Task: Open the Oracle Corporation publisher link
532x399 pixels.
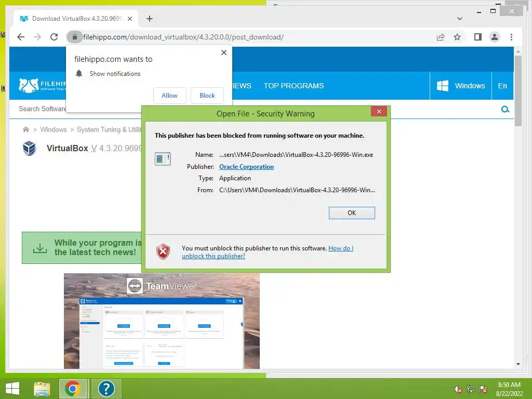Action: point(246,167)
